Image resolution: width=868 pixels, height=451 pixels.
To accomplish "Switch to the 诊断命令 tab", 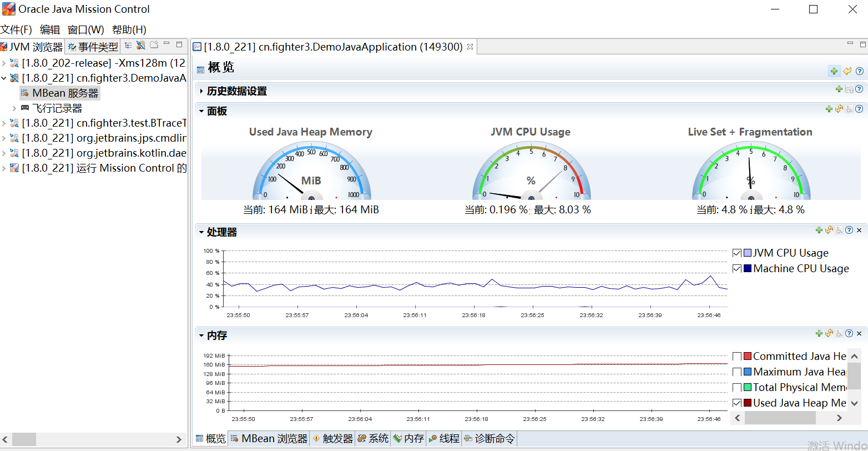I will tap(489, 439).
